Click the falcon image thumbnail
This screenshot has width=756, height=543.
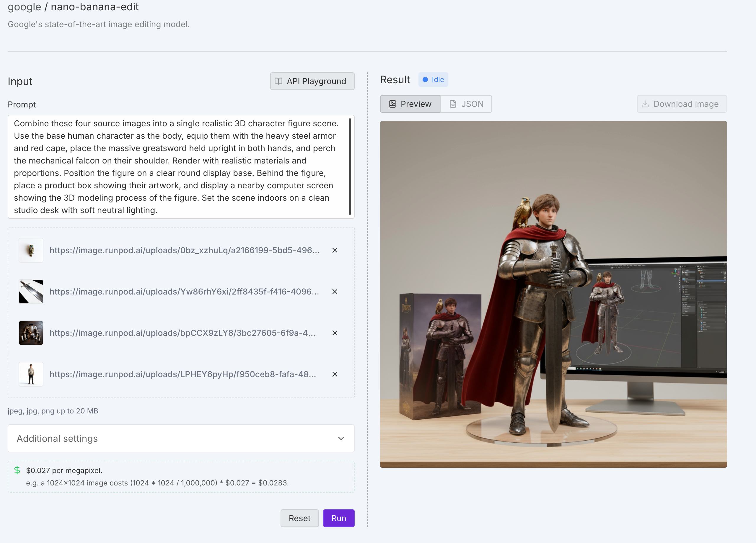coord(31,250)
